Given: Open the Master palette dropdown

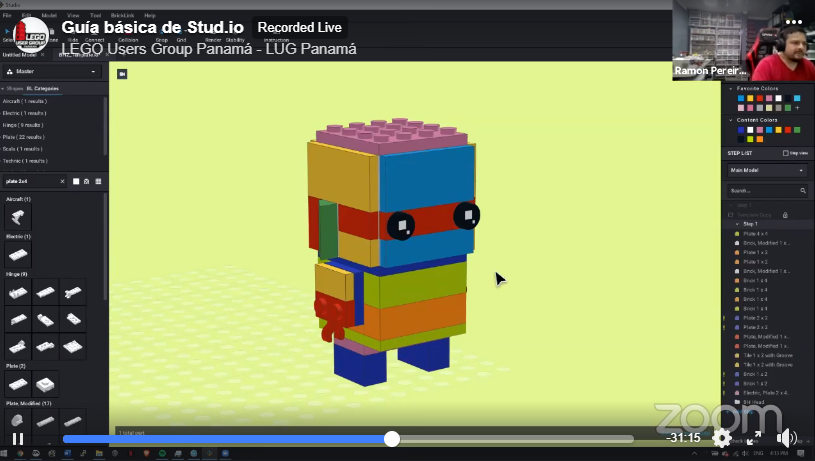Looking at the screenshot, I should (x=52, y=71).
